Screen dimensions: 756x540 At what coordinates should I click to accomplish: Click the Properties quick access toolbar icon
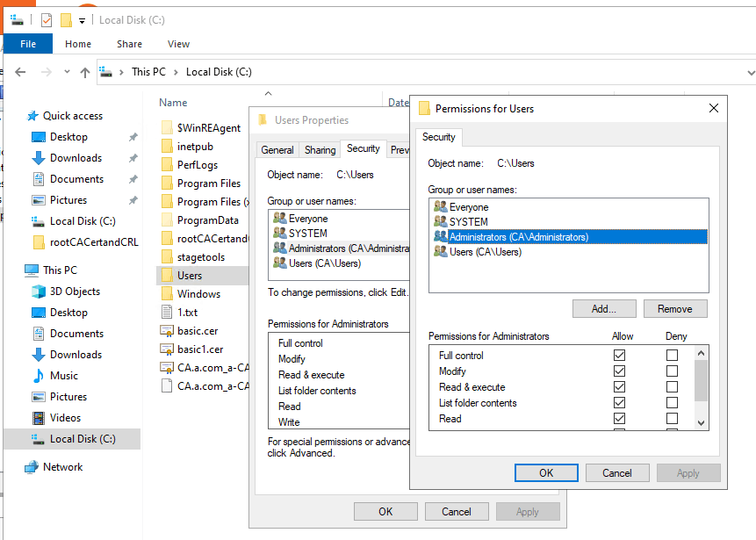click(x=47, y=20)
